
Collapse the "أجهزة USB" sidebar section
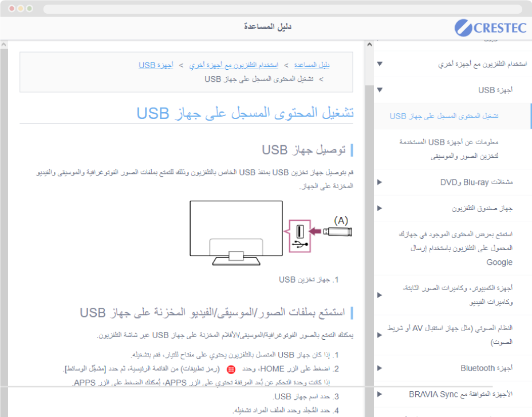[380, 90]
